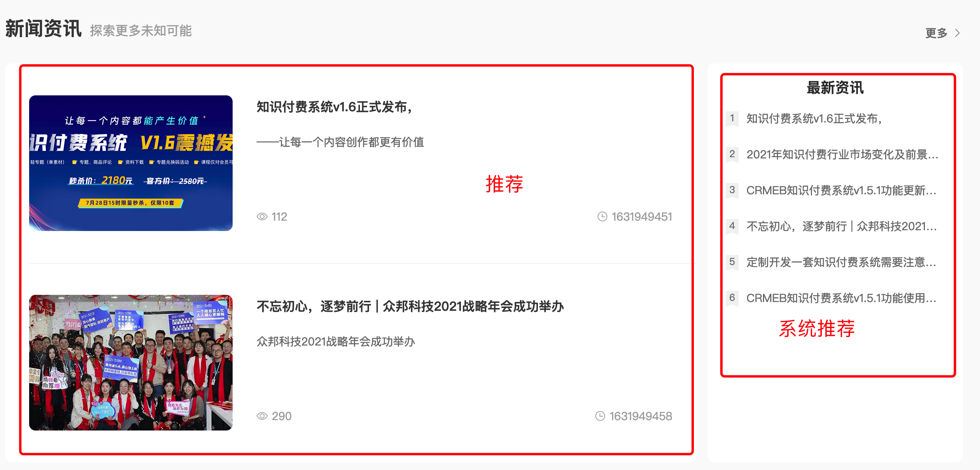The width and height of the screenshot is (980, 470).
Task: Open the annual meeting group photo thumbnail
Action: (x=131, y=363)
